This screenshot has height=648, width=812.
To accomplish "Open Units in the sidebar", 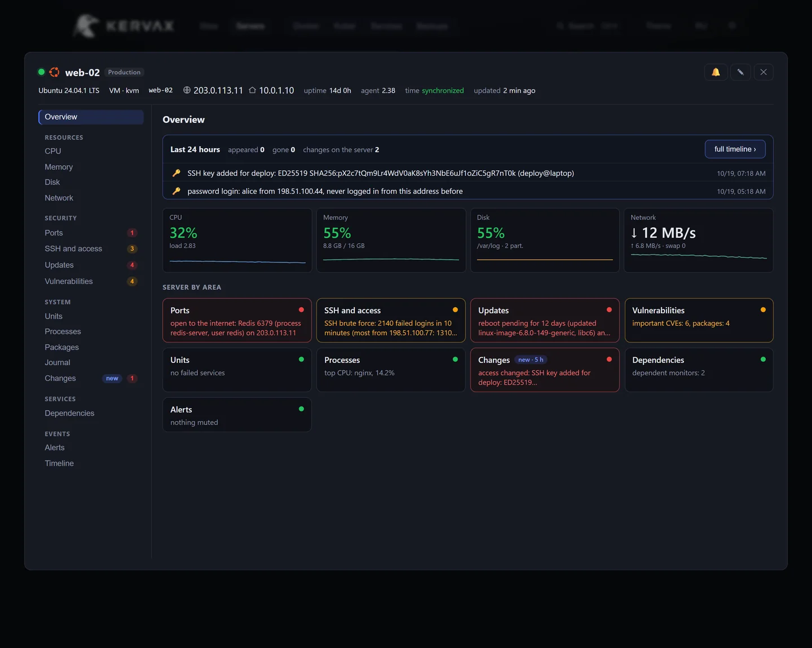I will tap(91, 316).
